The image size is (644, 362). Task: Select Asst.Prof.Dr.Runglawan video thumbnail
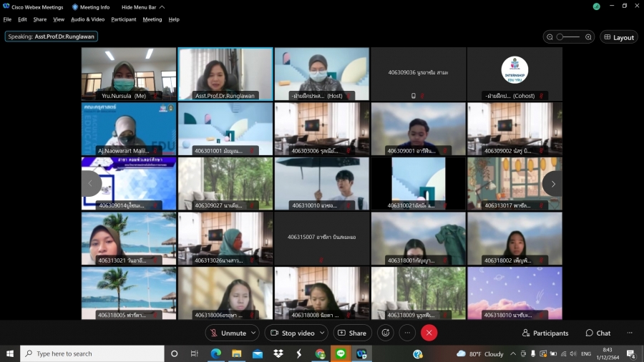point(225,74)
